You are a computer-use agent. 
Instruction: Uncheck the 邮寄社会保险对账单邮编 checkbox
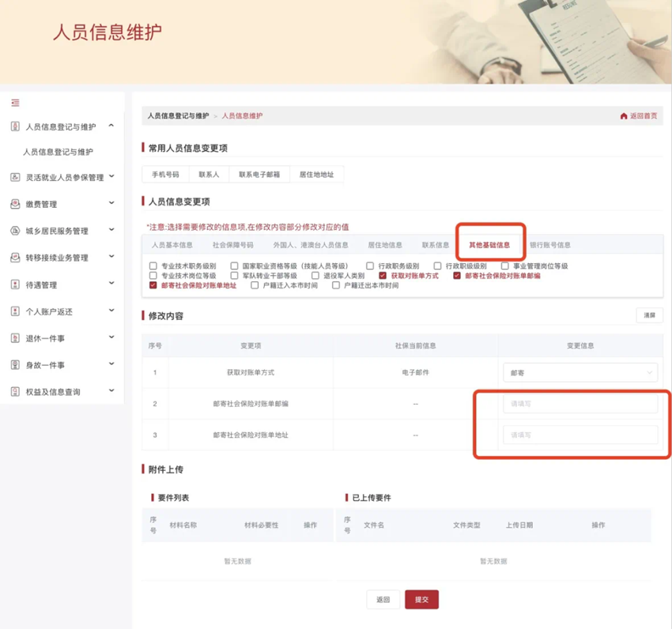(x=457, y=276)
